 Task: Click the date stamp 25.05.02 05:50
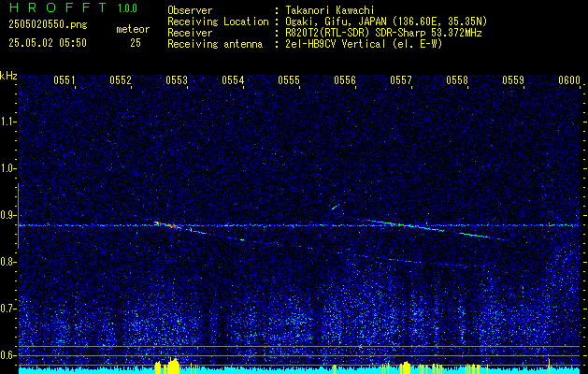pos(48,43)
